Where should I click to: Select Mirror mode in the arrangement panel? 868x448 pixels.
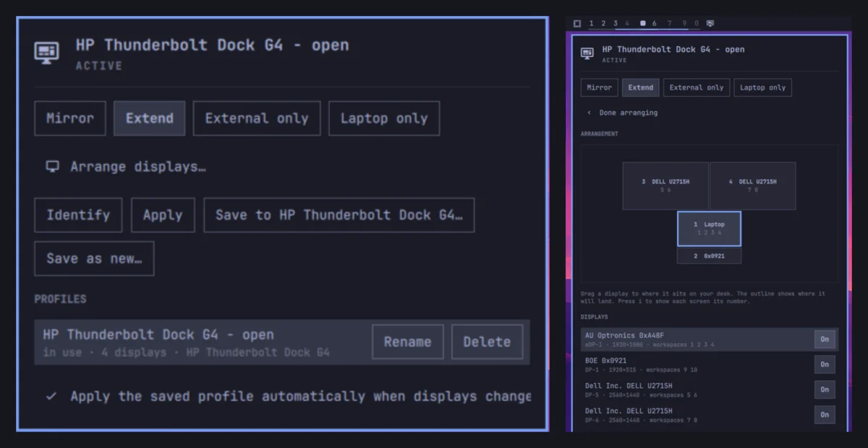pyautogui.click(x=599, y=87)
